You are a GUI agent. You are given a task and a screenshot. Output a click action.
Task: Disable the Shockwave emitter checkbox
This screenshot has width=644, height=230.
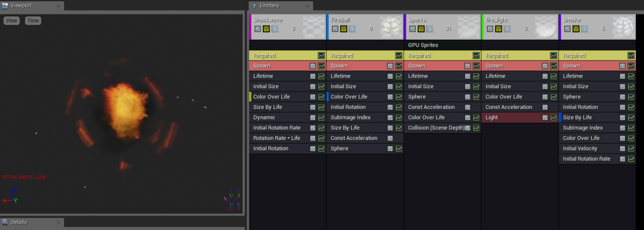click(257, 29)
